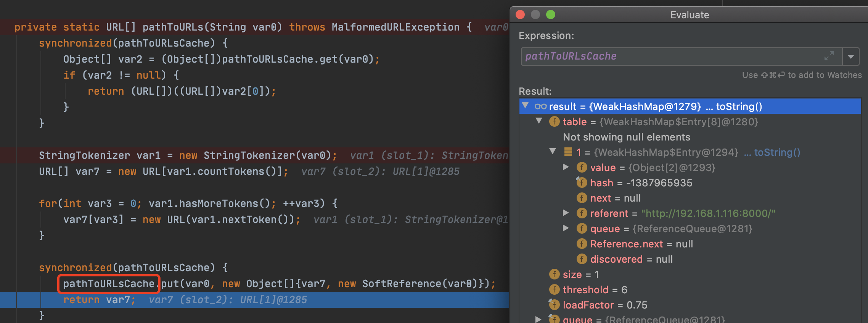Click the field icon beside table
This screenshot has width=868, height=323.
pos(554,122)
